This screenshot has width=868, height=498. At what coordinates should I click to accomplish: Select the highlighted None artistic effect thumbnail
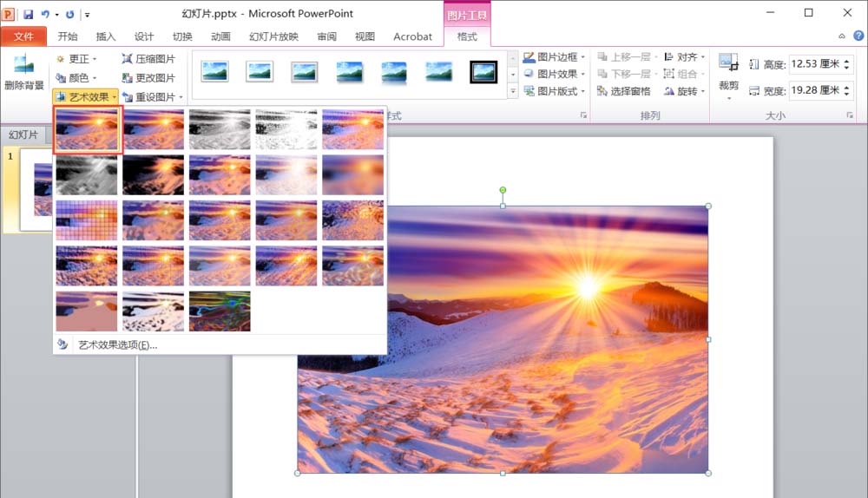pyautogui.click(x=87, y=129)
